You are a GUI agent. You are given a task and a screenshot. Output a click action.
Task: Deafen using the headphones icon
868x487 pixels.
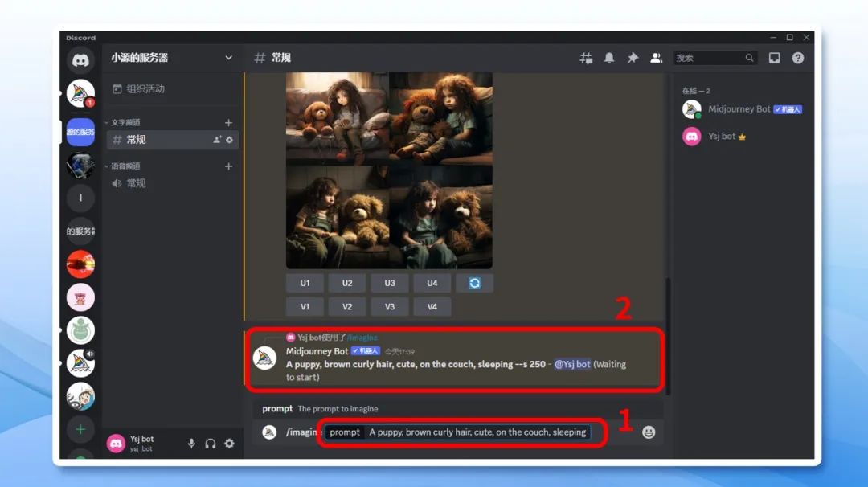(211, 444)
